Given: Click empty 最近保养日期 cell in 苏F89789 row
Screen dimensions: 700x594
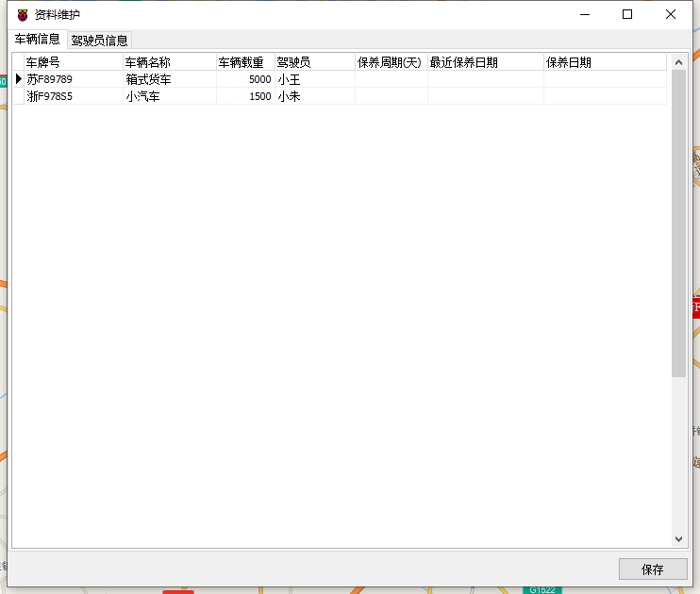Looking at the screenshot, I should (486, 79).
